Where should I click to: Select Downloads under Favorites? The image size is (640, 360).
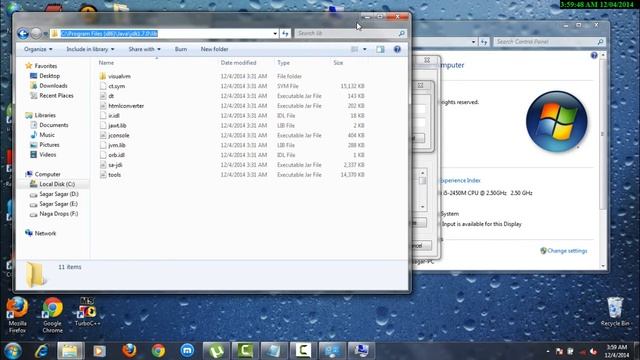(x=53, y=86)
